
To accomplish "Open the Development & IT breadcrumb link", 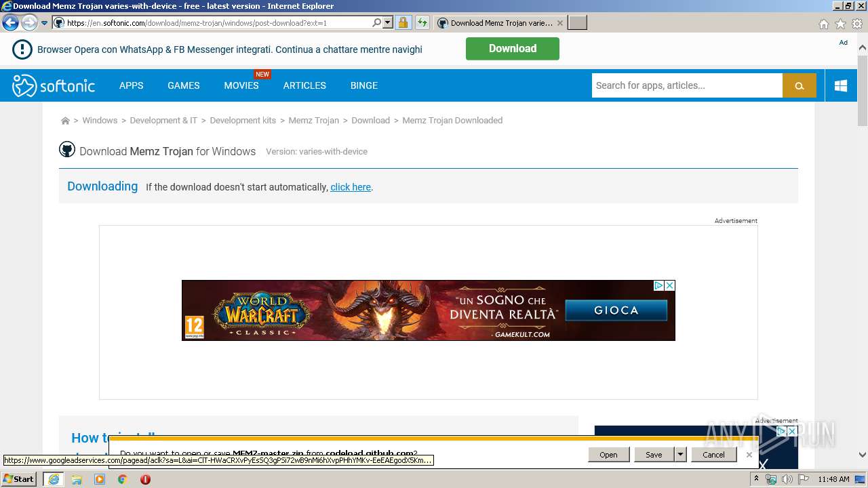I will click(163, 121).
